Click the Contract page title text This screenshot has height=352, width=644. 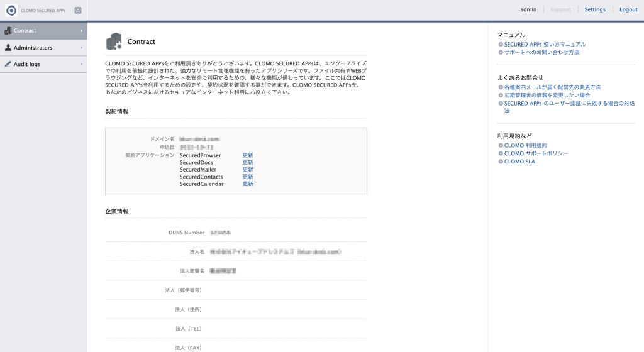142,41
